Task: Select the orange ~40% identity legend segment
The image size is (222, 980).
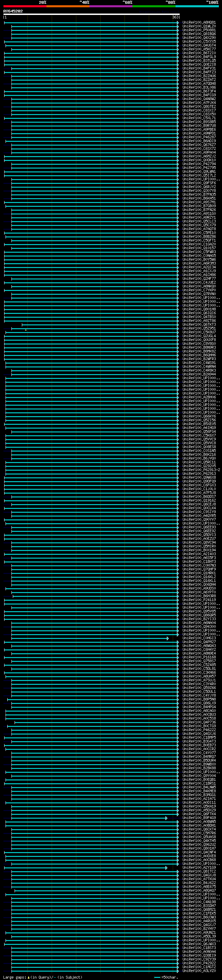Action: (68, 7)
